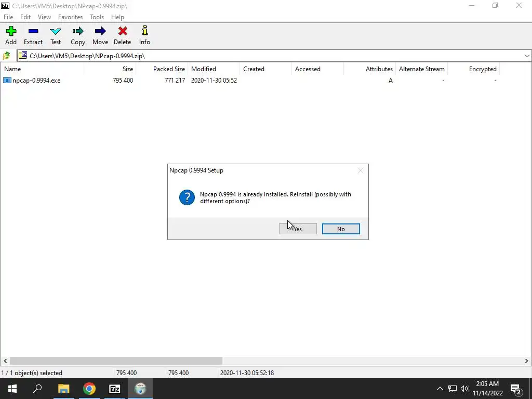
Task: Sort by Accessed column header
Action: click(x=317, y=69)
